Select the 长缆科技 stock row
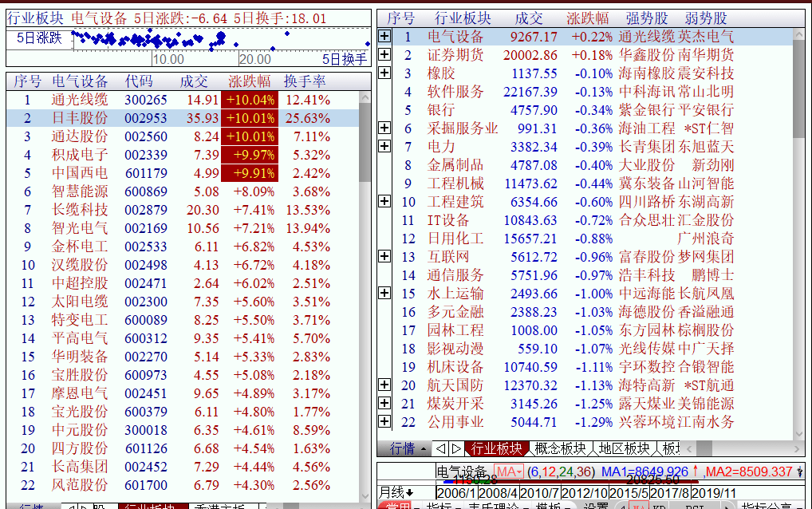This screenshot has width=812, height=509. (x=183, y=211)
